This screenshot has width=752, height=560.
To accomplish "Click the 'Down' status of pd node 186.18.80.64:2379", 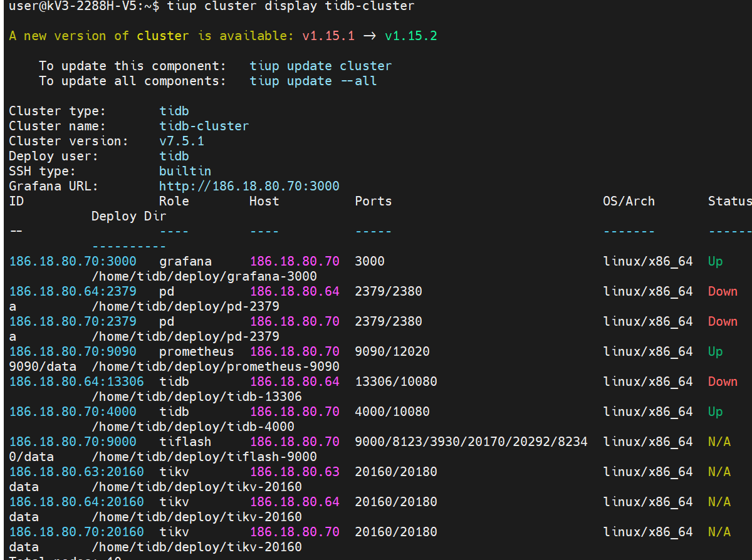I will [x=723, y=291].
